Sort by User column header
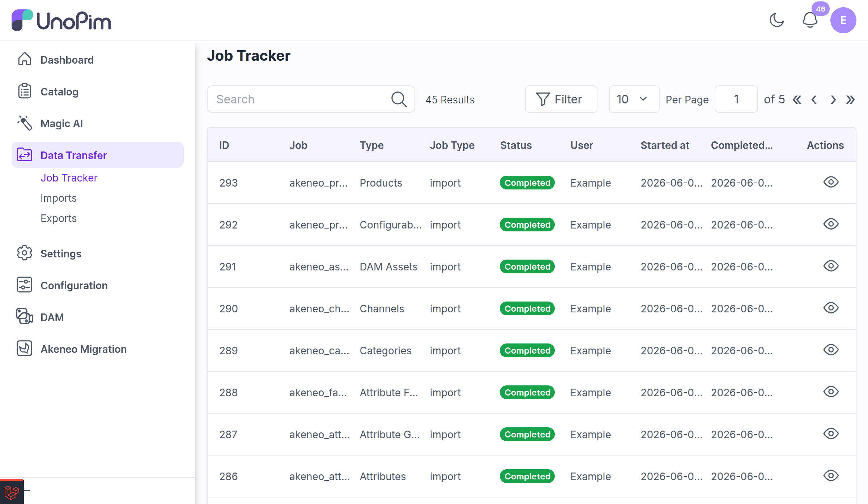The width and height of the screenshot is (868, 504). tap(582, 145)
